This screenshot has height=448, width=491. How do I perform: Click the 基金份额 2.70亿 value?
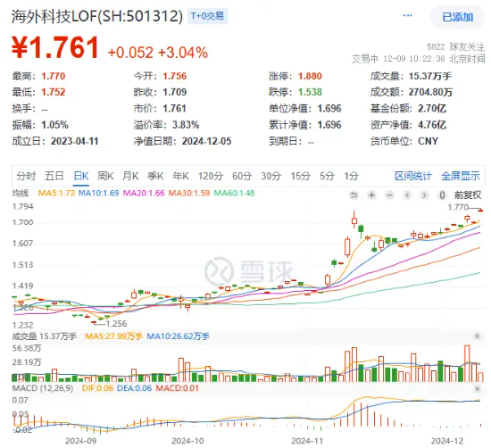click(432, 109)
